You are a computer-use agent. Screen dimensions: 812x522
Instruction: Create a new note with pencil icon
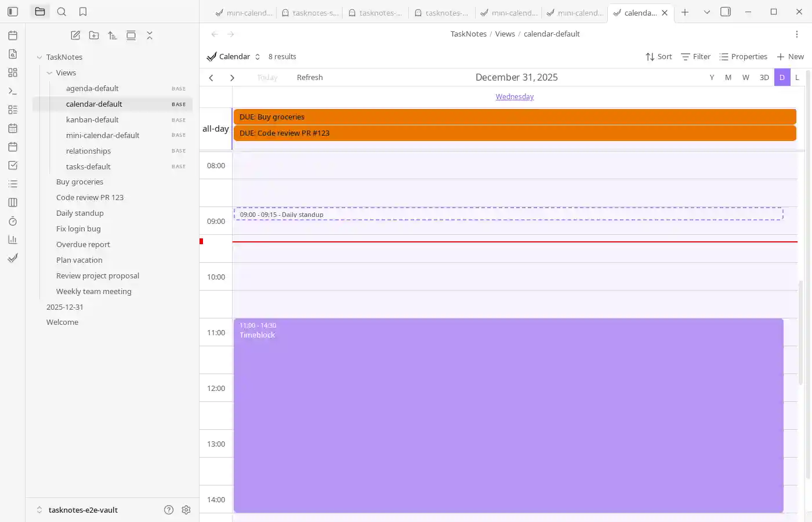pyautogui.click(x=75, y=35)
